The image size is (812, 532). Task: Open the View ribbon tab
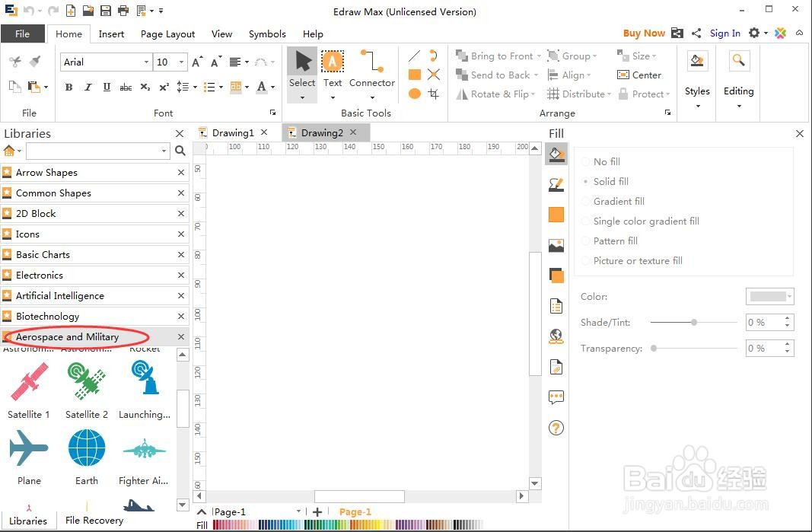point(221,33)
